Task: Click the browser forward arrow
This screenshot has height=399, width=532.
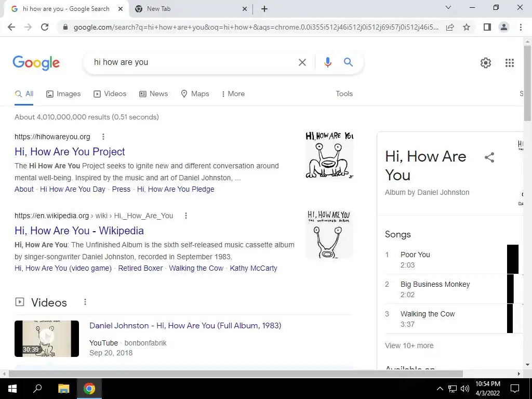Action: (x=28, y=27)
